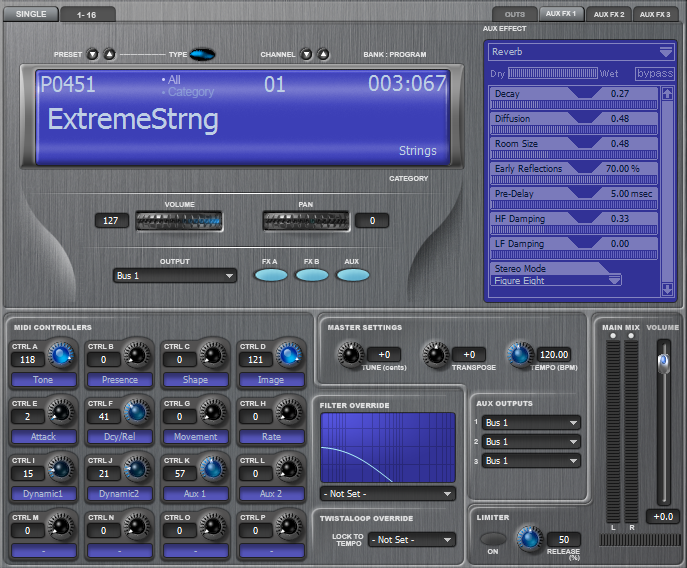The width and height of the screenshot is (687, 568).
Task: Turn on the Limiter ON switch
Action: 492,540
